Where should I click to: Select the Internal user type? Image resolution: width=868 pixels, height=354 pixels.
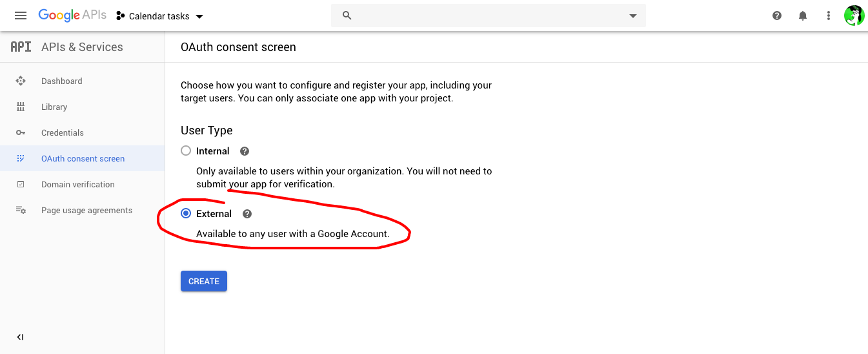click(x=186, y=151)
